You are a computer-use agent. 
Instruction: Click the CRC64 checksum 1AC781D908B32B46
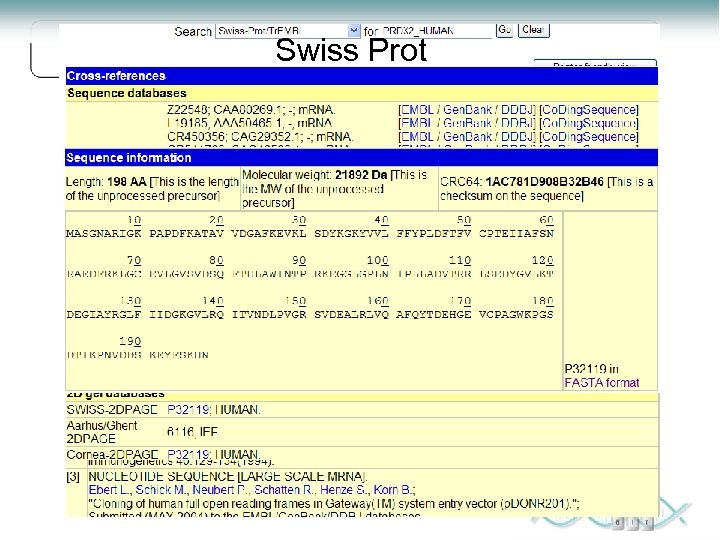(545, 182)
